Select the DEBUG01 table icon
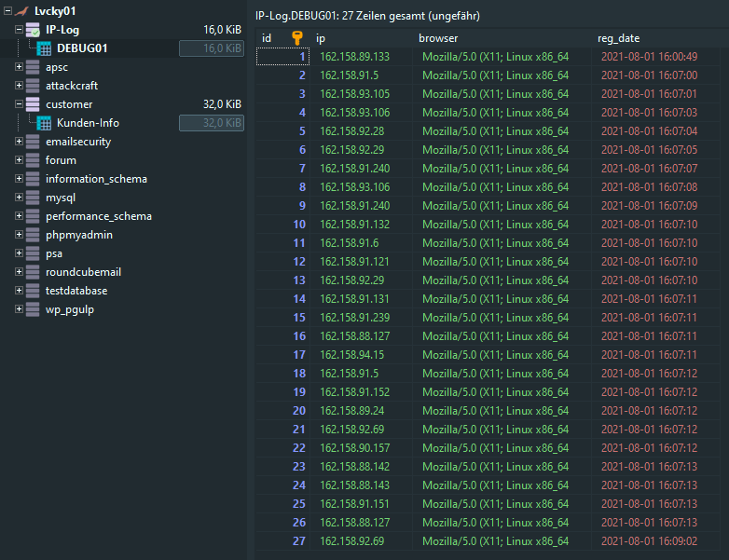Viewport: 729px width, 560px height. 44,48
